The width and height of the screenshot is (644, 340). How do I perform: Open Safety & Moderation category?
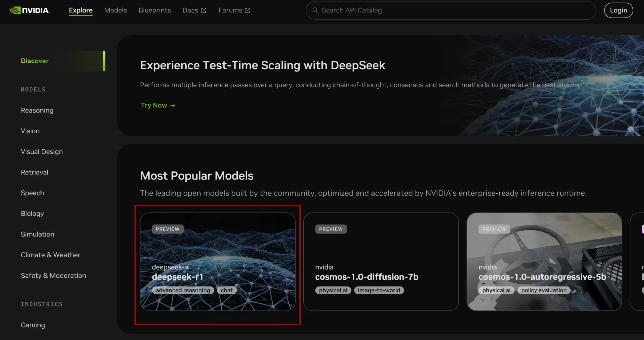(x=54, y=275)
